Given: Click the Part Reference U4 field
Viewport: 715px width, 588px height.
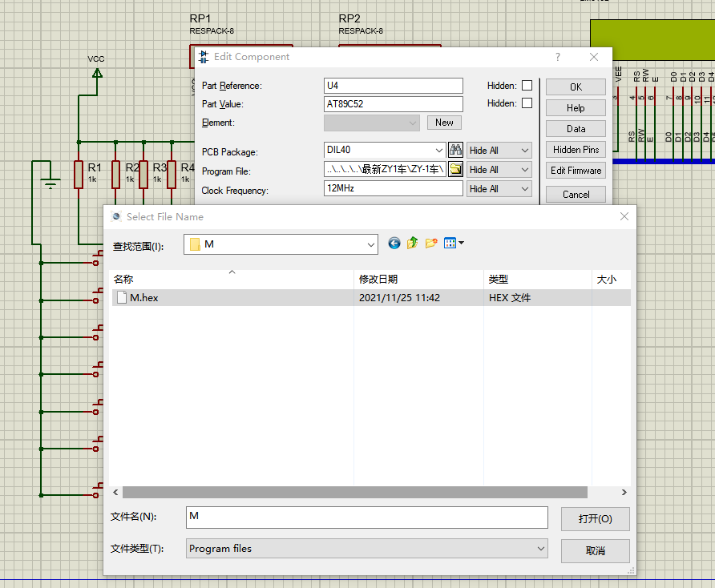Looking at the screenshot, I should 393,86.
